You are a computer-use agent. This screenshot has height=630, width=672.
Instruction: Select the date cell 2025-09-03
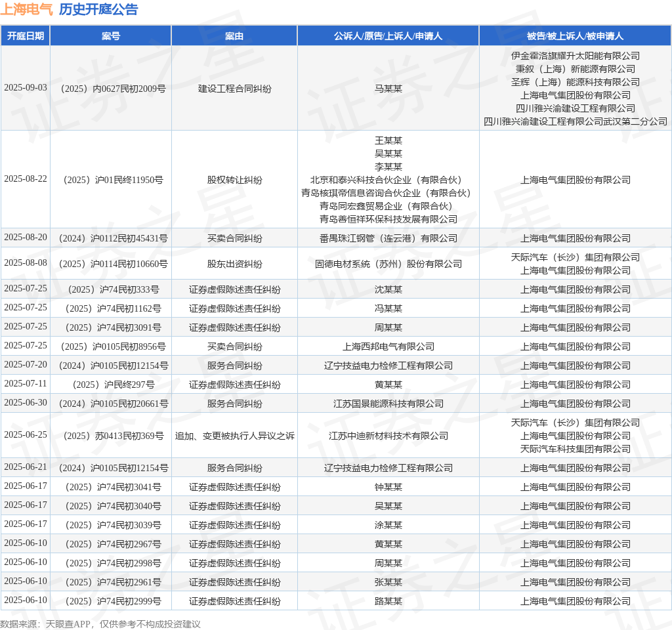tap(26, 88)
